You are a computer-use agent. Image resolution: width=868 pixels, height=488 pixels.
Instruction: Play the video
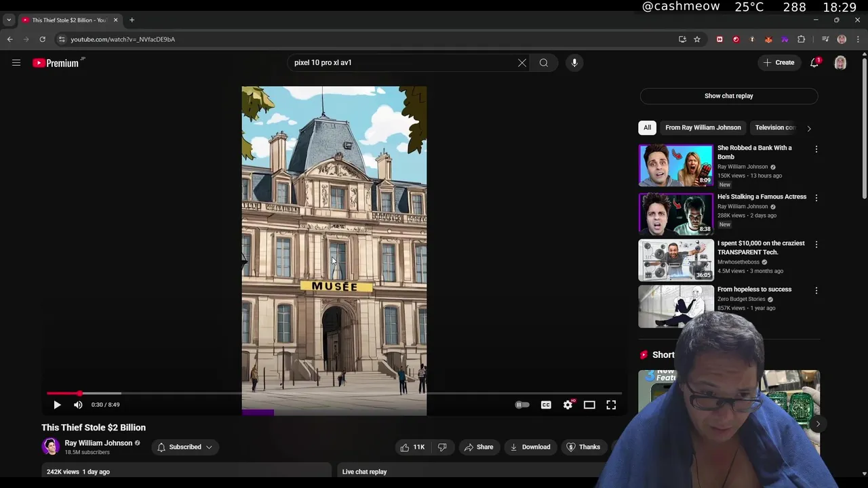57,405
